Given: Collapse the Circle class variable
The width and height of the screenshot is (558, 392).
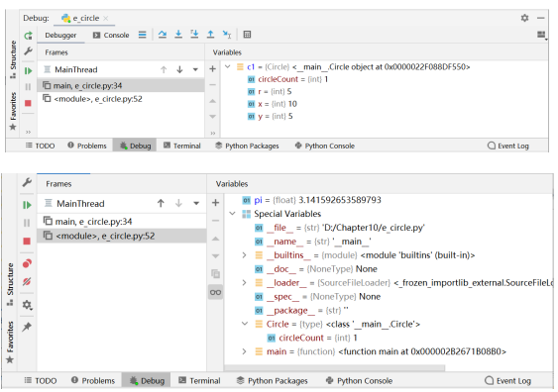Looking at the screenshot, I should (x=245, y=324).
